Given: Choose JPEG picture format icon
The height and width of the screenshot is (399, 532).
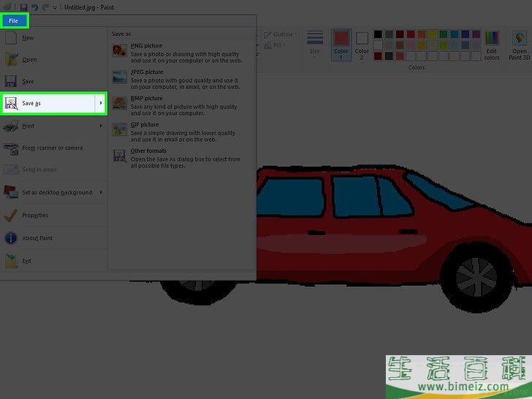Looking at the screenshot, I should pyautogui.click(x=118, y=76).
